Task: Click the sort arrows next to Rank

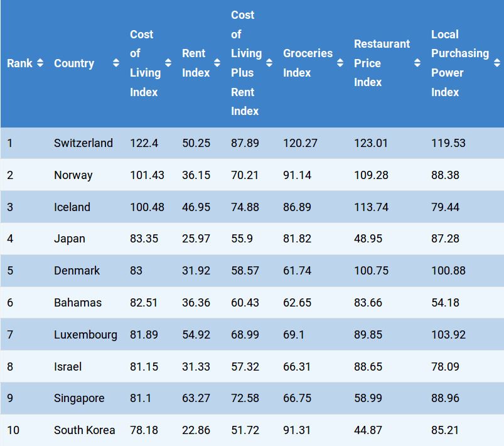Action: click(40, 63)
